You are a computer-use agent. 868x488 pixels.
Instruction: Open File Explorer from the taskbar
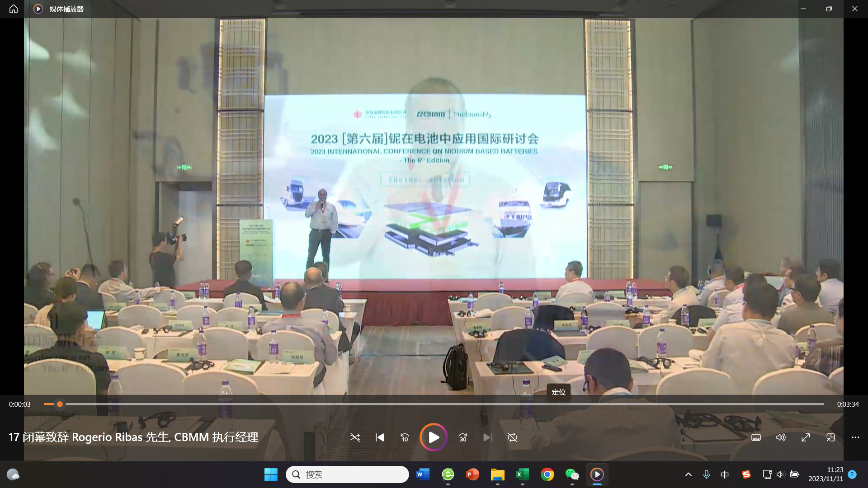(x=497, y=474)
